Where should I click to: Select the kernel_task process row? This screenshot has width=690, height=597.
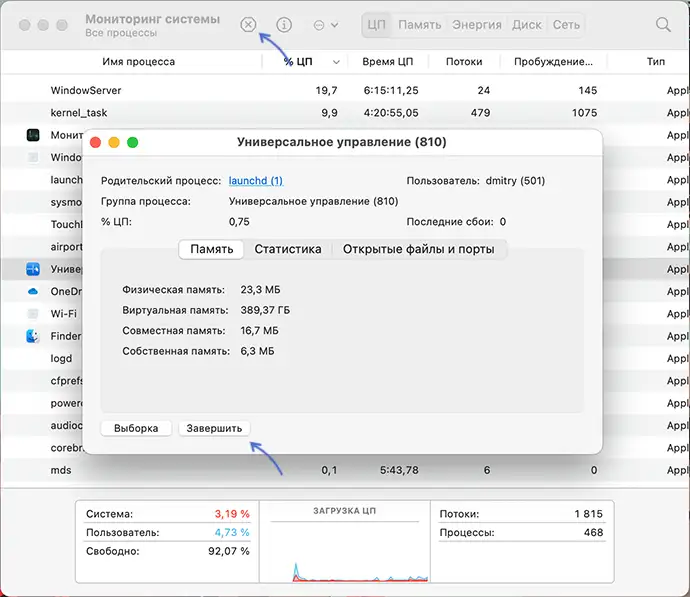click(345, 113)
